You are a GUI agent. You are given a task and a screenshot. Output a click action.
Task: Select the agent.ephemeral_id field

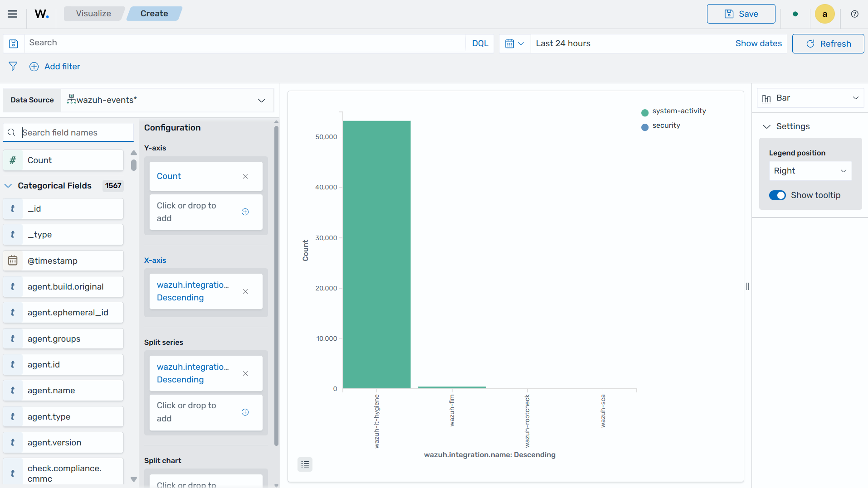[63, 312]
